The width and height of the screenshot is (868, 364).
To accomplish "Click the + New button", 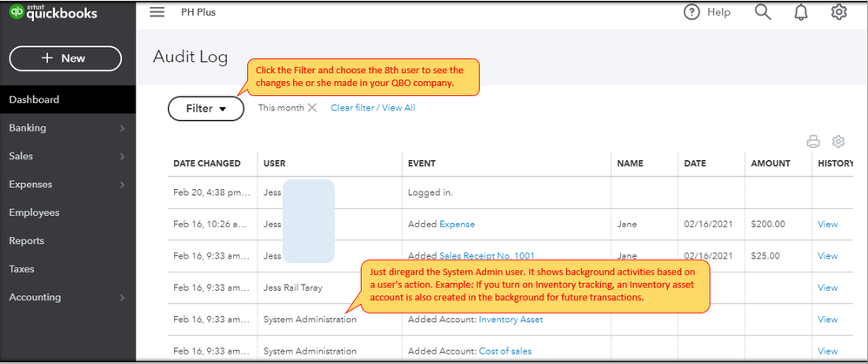I will pos(65,58).
